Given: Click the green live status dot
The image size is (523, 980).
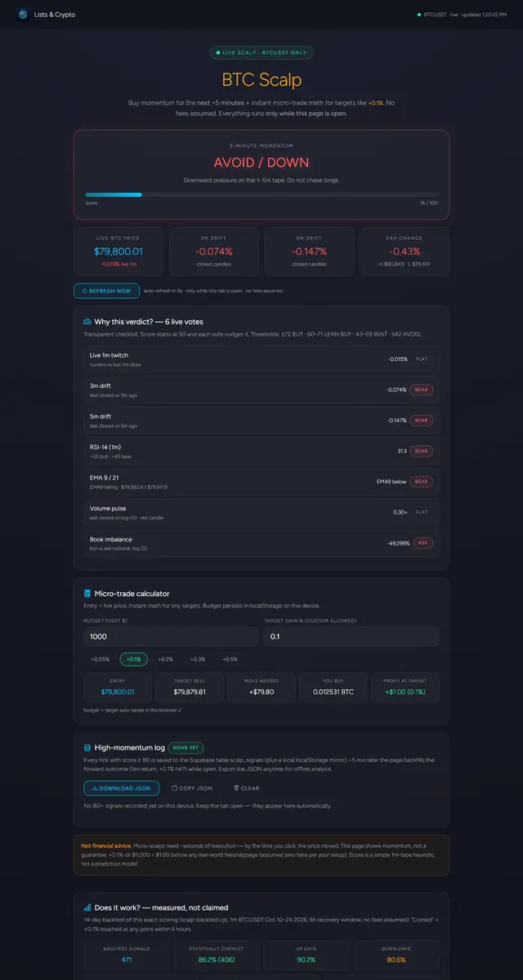Looking at the screenshot, I should (x=419, y=14).
